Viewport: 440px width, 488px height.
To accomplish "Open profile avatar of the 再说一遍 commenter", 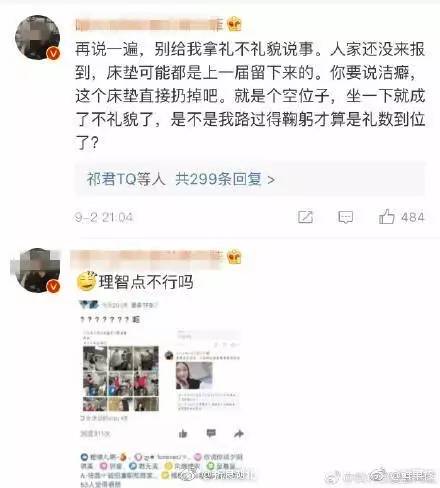I will (37, 37).
